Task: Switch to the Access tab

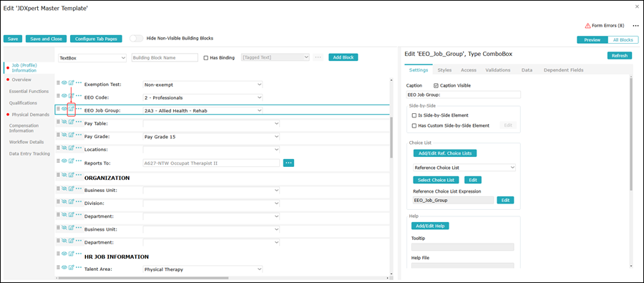Action: click(x=469, y=70)
